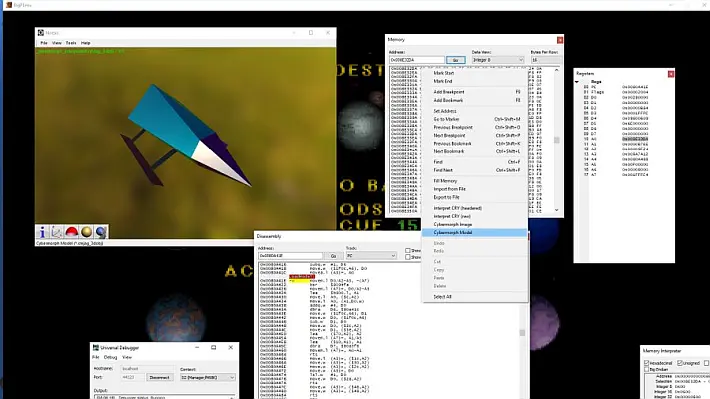The width and height of the screenshot is (710, 399).
Task: Toggle the lower Show checkbox in Disassembly window
Action: 408,257
